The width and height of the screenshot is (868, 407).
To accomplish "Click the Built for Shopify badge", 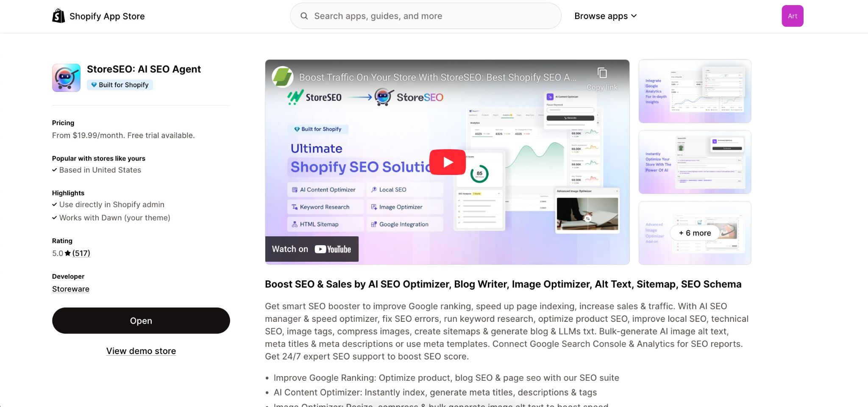I will [120, 85].
